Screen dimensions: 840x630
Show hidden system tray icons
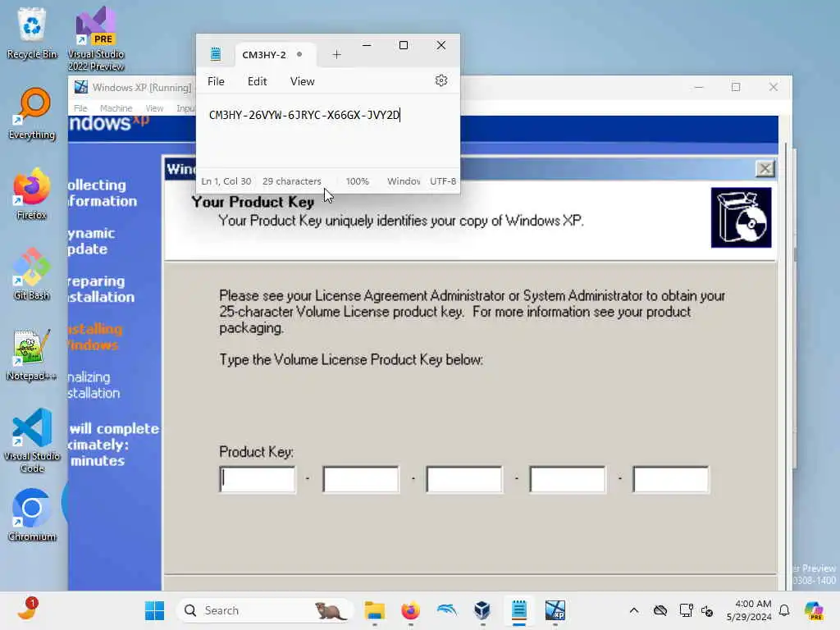634,610
